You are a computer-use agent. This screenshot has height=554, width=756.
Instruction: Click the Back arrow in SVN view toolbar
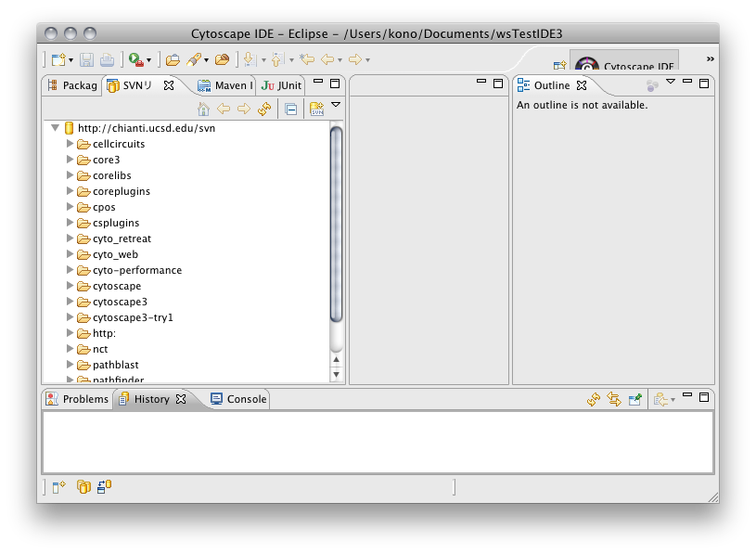224,109
